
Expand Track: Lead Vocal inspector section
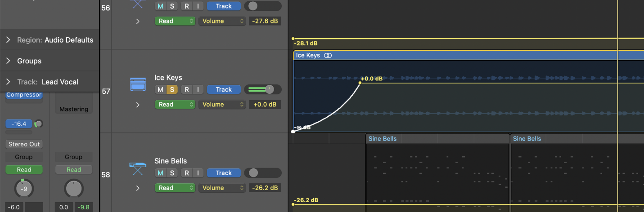tap(8, 82)
